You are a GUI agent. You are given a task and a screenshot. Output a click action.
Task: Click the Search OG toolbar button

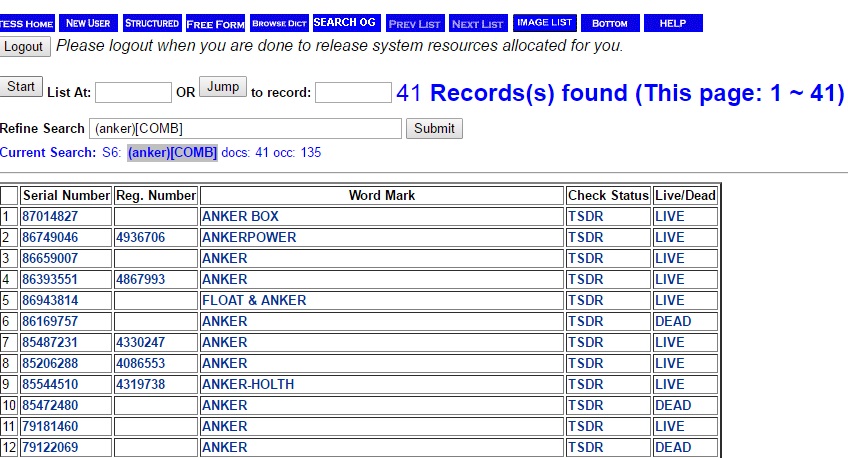click(x=345, y=23)
